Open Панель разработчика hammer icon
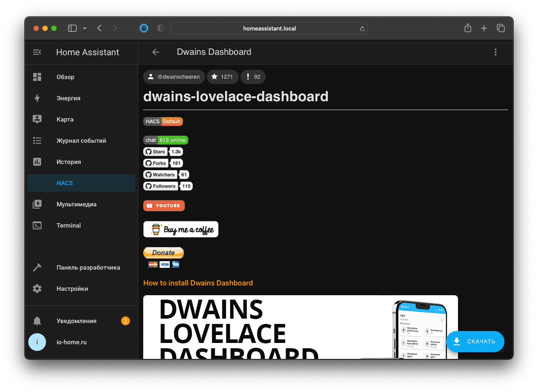The width and height of the screenshot is (538, 392). 37,267
